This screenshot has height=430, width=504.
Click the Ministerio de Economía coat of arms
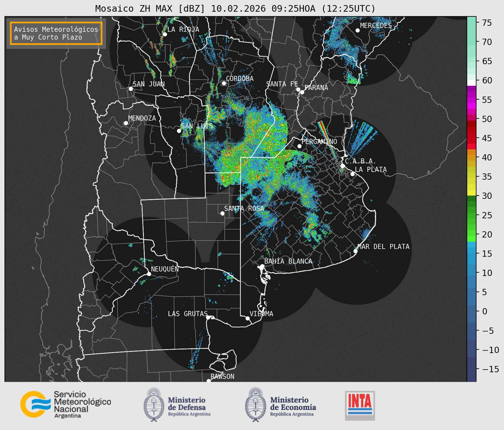coord(256,405)
